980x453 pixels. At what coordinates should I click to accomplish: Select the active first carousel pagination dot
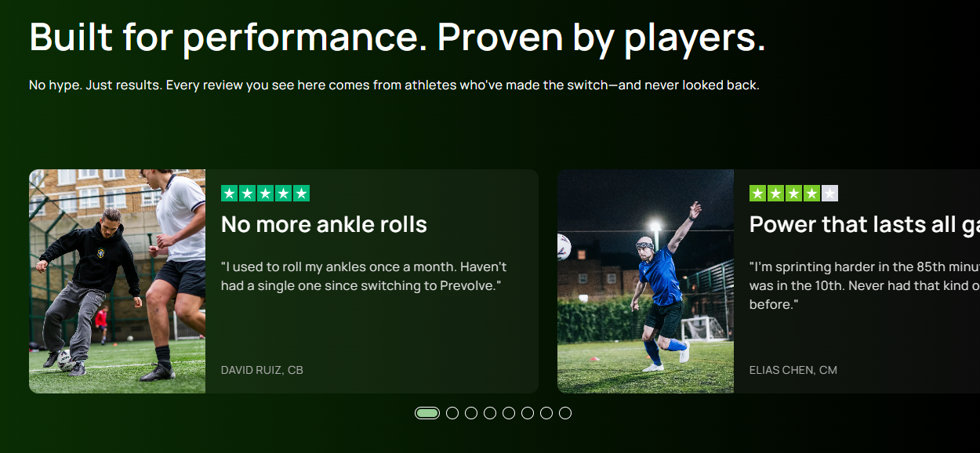pos(427,413)
